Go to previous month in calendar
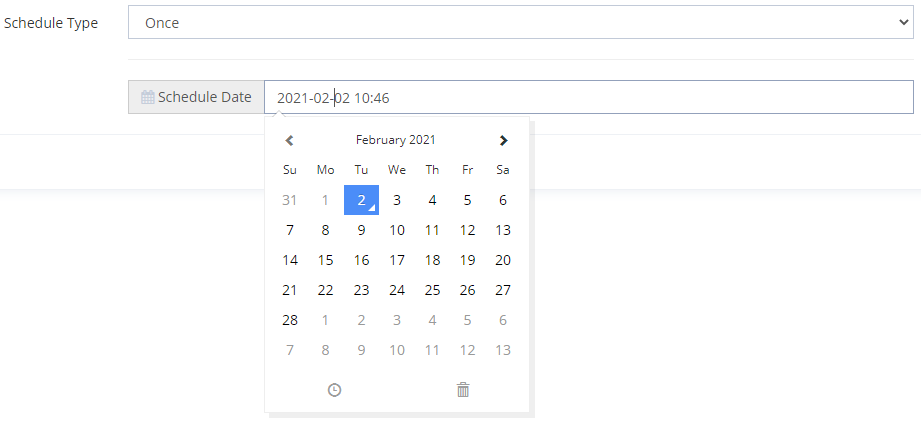Image resolution: width=921 pixels, height=424 pixels. click(x=289, y=141)
